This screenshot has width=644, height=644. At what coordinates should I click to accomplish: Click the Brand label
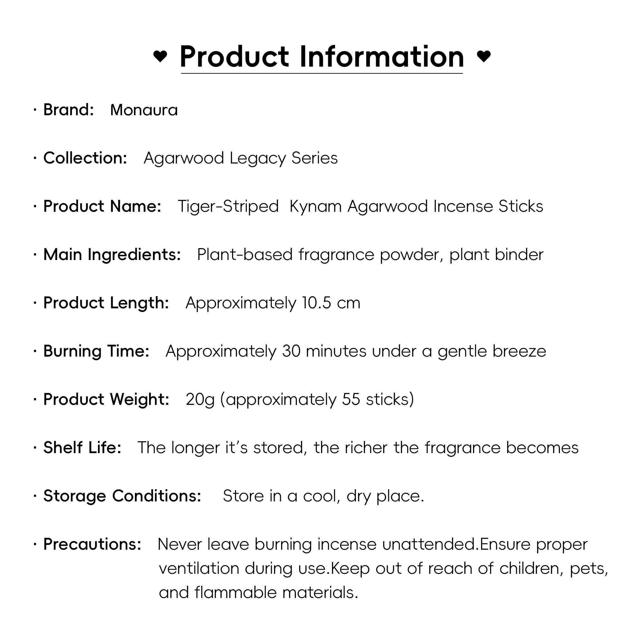pyautogui.click(x=69, y=110)
